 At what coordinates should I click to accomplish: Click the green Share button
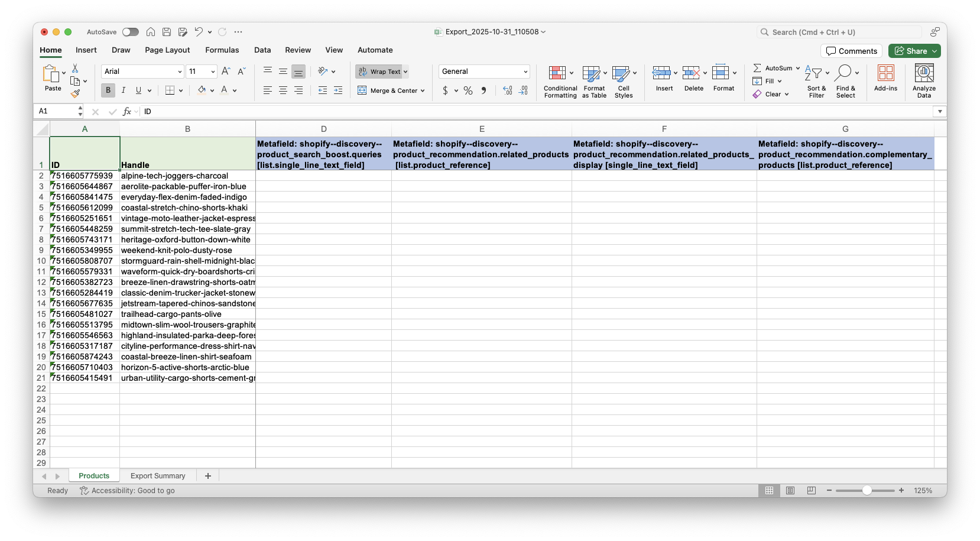910,51
